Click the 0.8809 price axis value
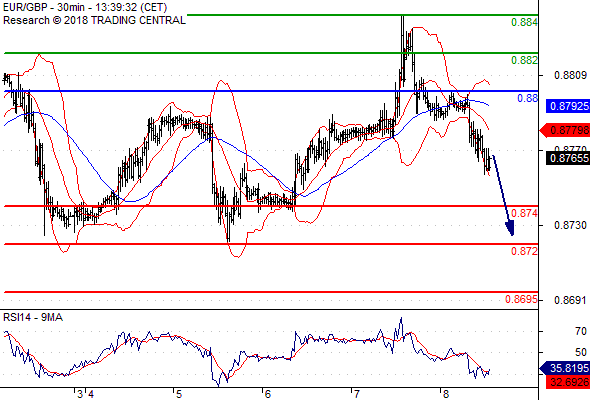The width and height of the screenshot is (590, 400). click(570, 76)
